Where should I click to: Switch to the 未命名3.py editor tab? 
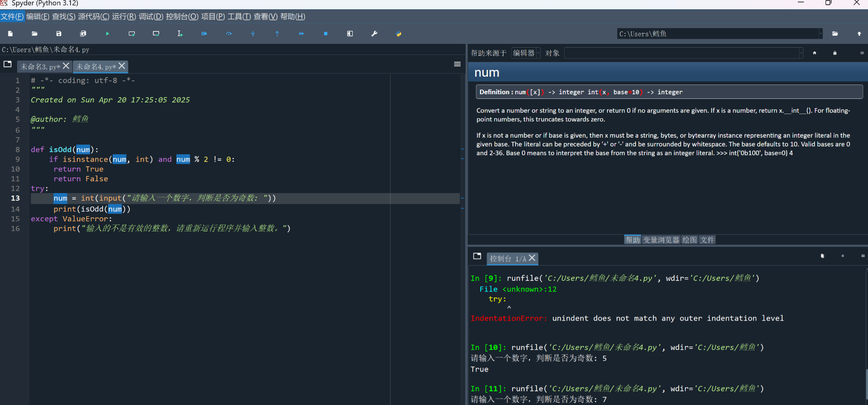point(41,67)
